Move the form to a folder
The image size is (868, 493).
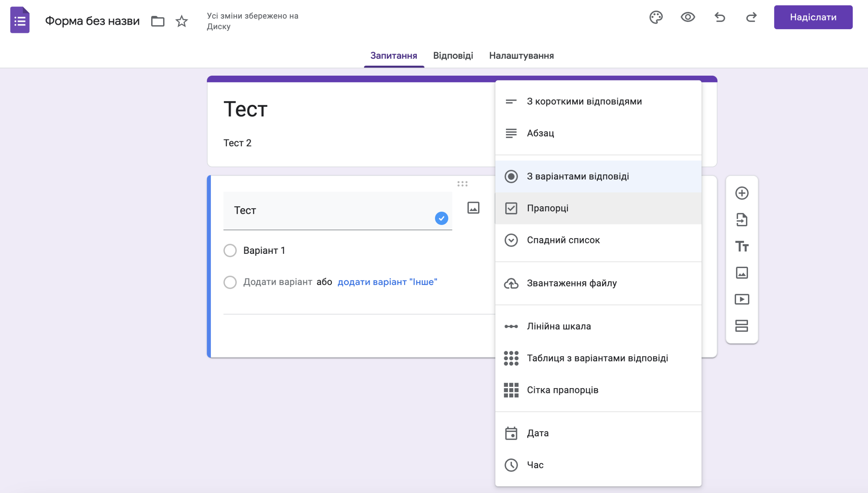point(158,21)
